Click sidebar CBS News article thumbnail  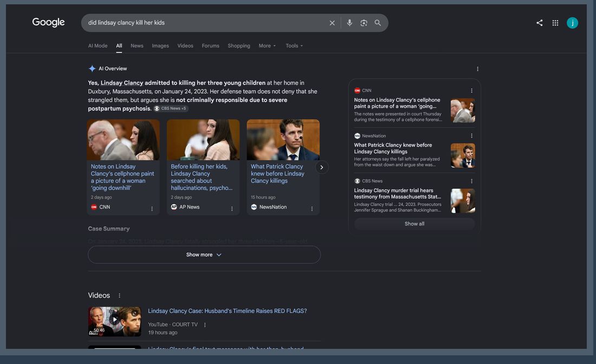pyautogui.click(x=463, y=200)
